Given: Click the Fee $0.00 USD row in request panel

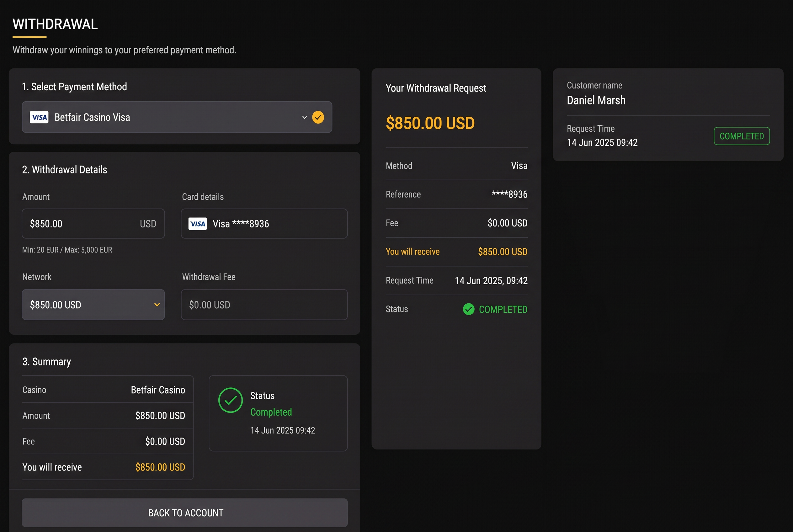Looking at the screenshot, I should point(456,223).
